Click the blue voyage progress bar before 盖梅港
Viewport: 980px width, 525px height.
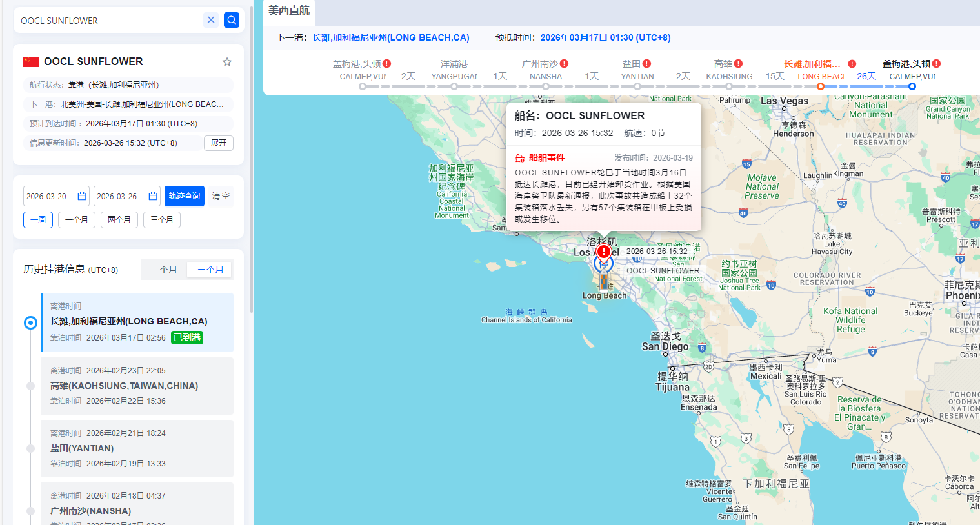pyautogui.click(x=871, y=86)
